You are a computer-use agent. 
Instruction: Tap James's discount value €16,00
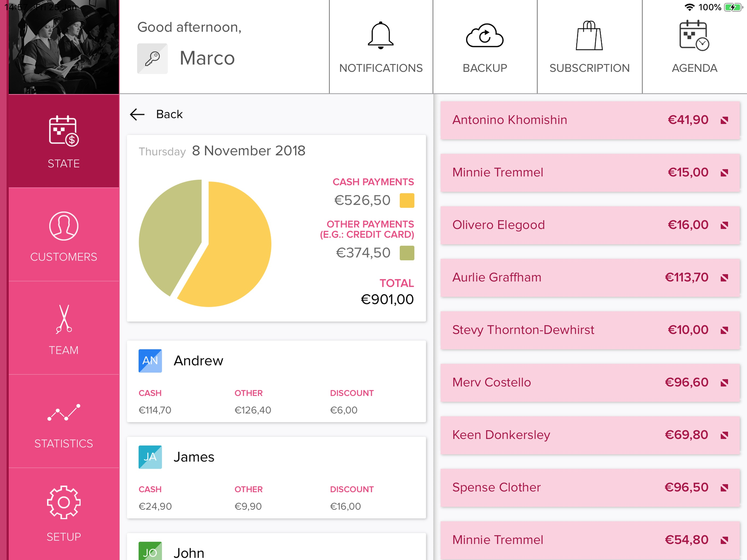[345, 506]
